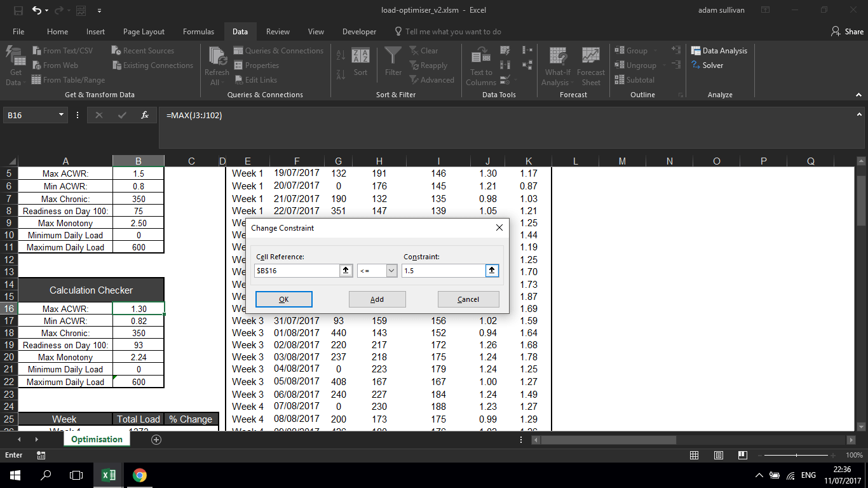Click the OK button in Change Constraint
This screenshot has width=868, height=488.
point(283,299)
